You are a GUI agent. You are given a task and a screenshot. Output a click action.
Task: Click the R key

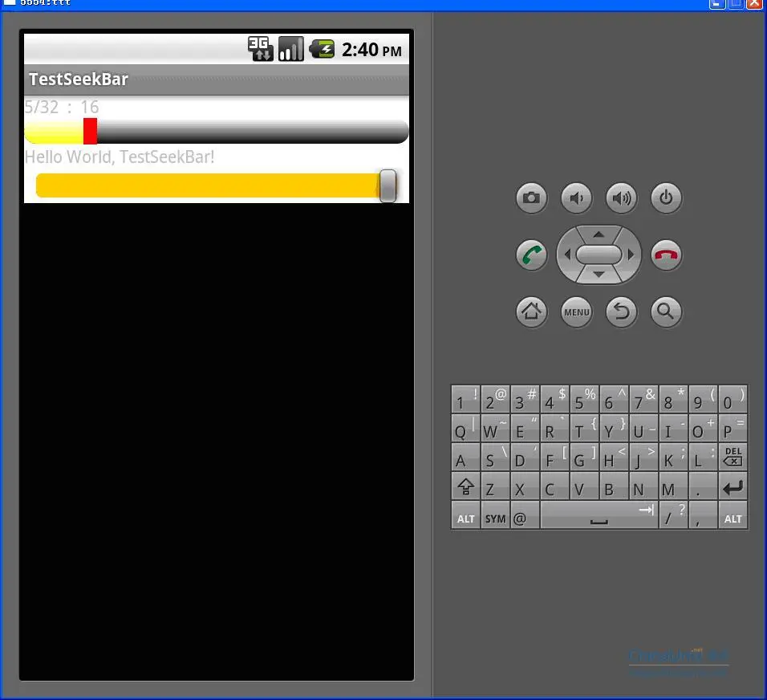(554, 429)
